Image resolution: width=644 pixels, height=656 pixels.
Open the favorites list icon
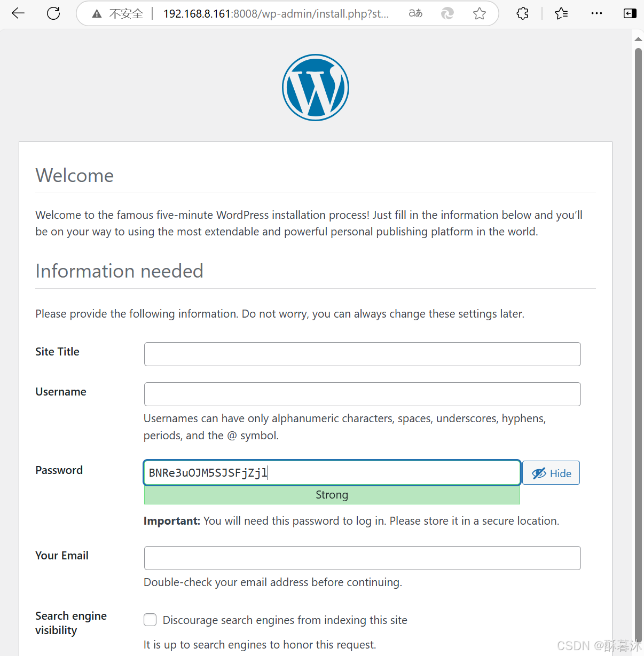click(x=561, y=13)
